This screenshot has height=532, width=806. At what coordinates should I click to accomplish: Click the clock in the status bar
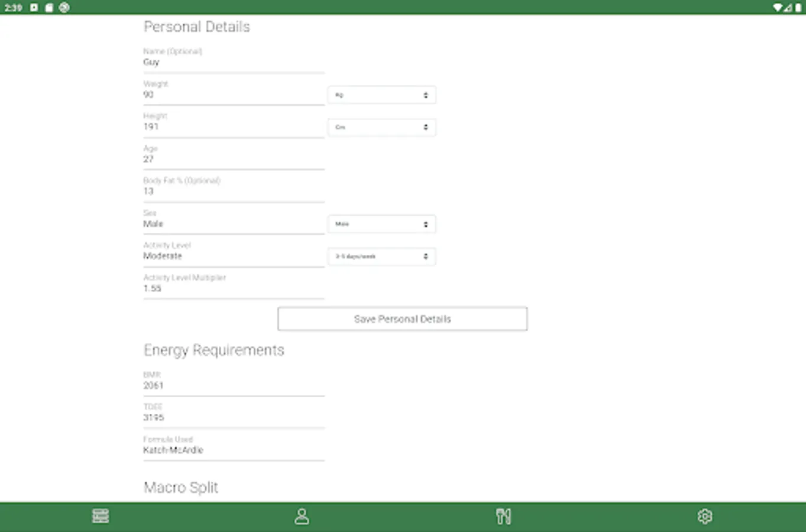pyautogui.click(x=12, y=7)
